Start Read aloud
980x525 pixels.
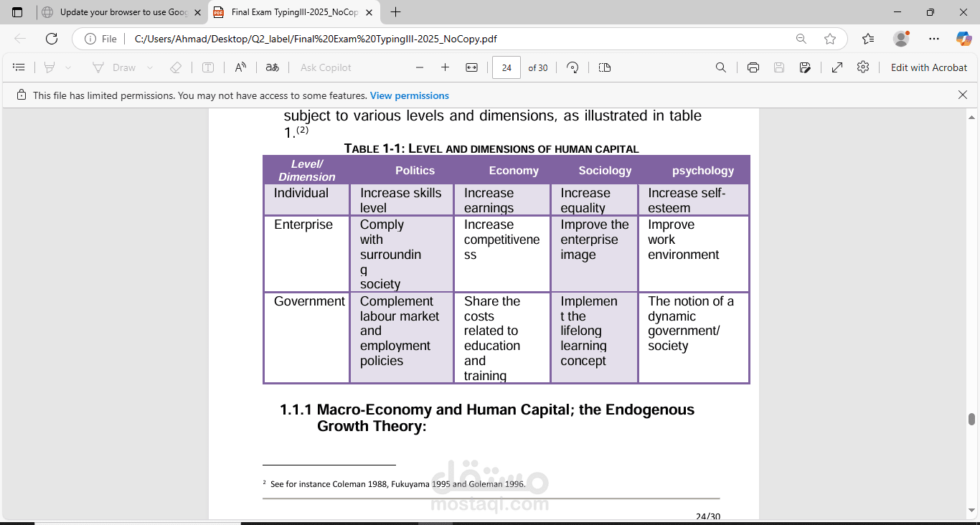click(x=240, y=67)
